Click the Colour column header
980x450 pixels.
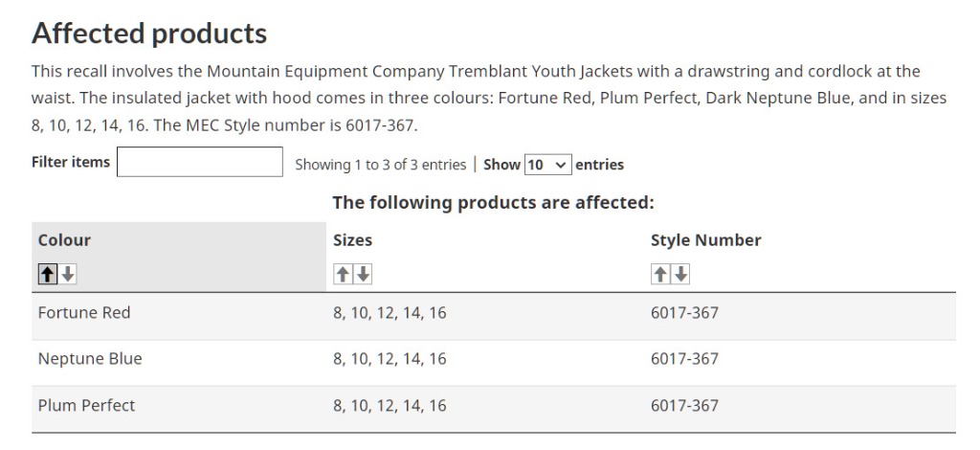pyautogui.click(x=64, y=240)
